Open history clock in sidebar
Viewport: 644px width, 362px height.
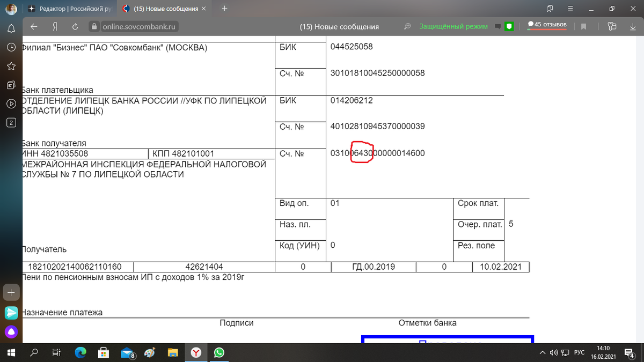point(11,47)
